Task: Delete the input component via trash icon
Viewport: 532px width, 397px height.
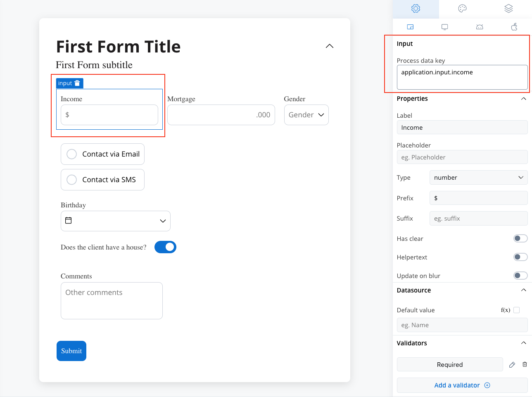Action: pyautogui.click(x=77, y=83)
